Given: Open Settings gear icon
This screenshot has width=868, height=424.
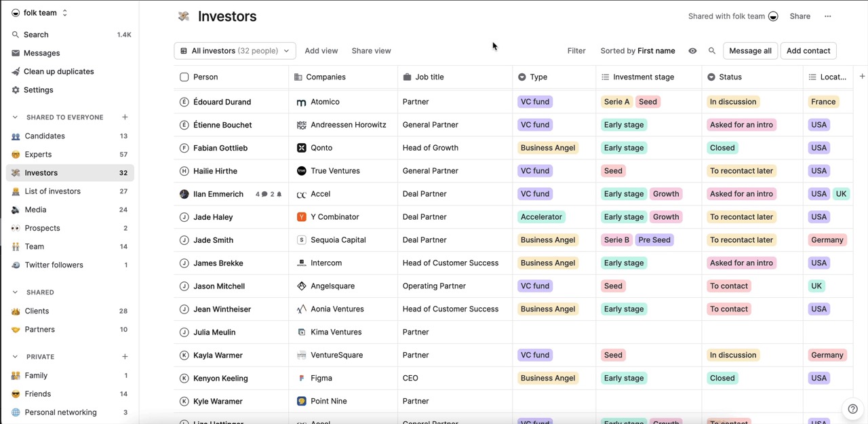Looking at the screenshot, I should pos(16,90).
